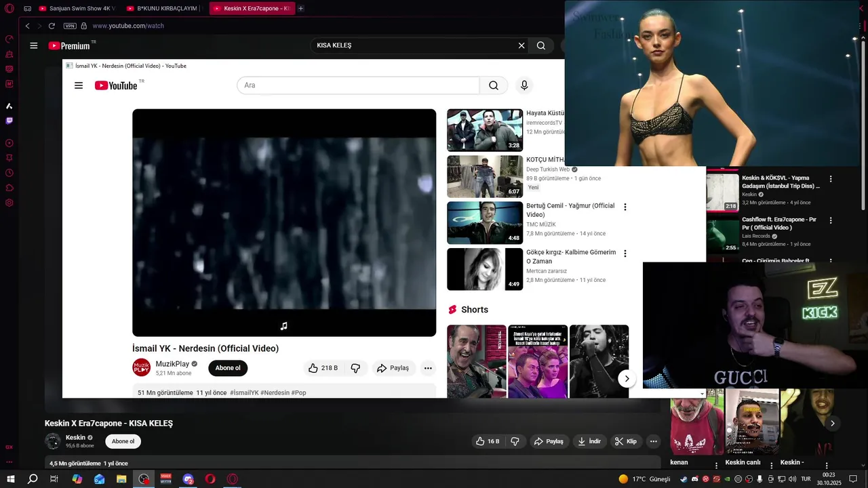Open Cashflow ft. Era7capone - Pır Pır title
Viewport: 868px width, 488px height.
[779, 224]
